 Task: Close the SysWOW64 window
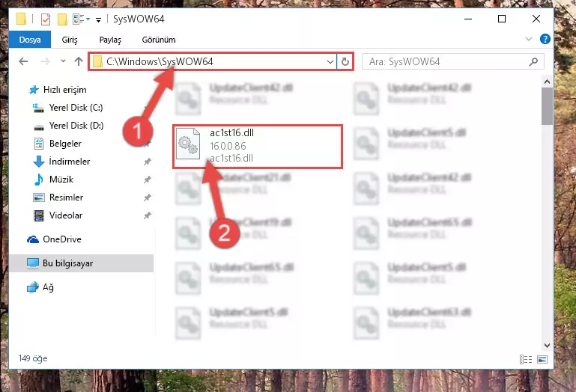coord(536,19)
